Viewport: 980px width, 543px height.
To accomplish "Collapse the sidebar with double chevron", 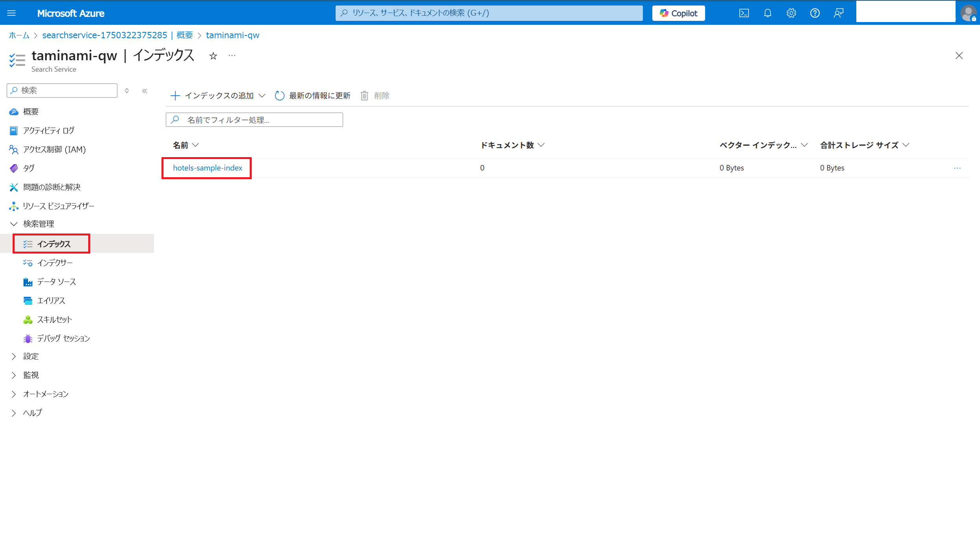I will [x=145, y=91].
